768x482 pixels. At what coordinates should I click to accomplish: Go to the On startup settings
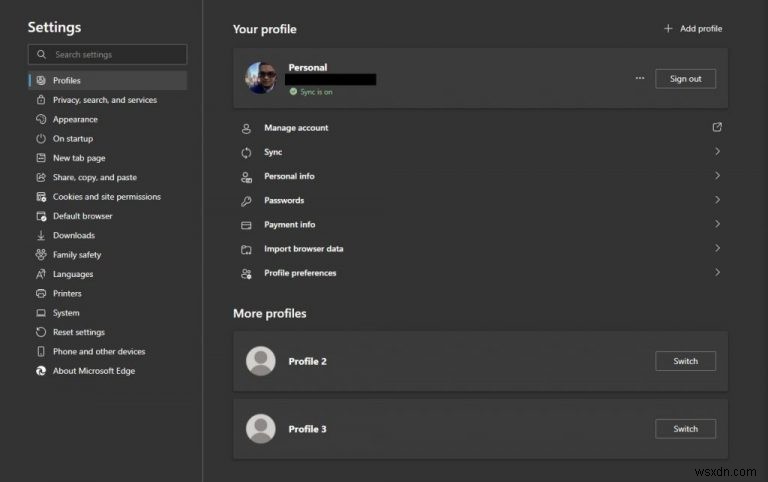pos(107,139)
